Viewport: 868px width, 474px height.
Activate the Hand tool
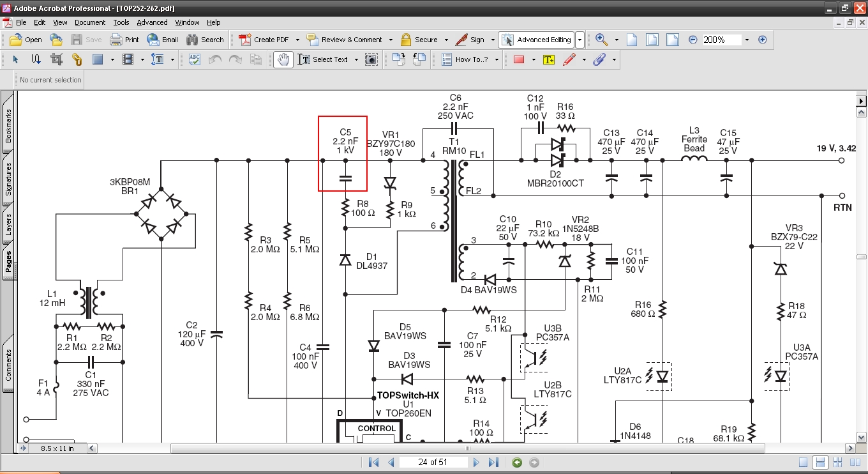[x=283, y=59]
